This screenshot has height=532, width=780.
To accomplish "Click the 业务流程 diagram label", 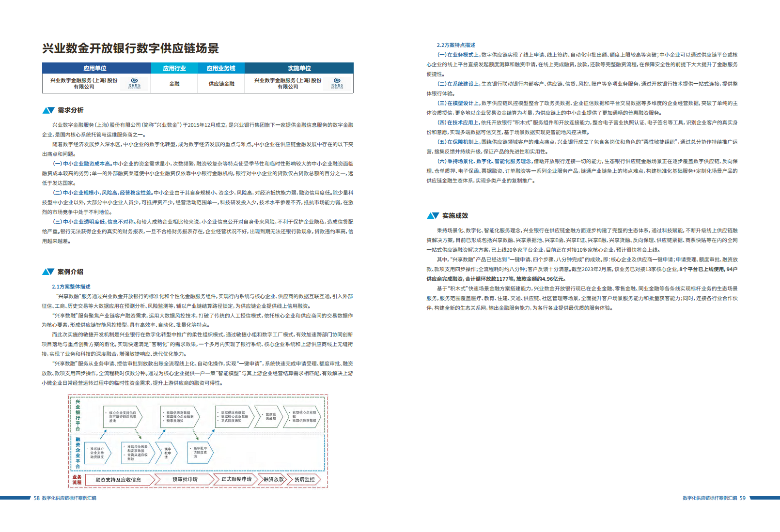I will pos(77,480).
